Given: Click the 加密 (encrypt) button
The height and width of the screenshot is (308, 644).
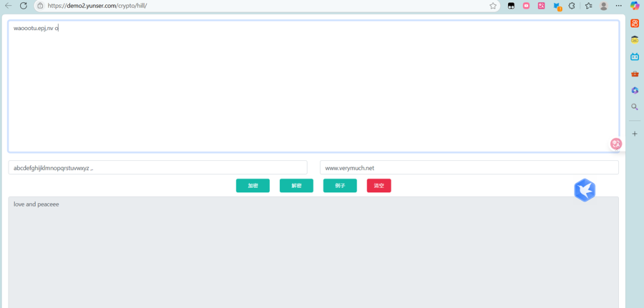Looking at the screenshot, I should tap(253, 186).
